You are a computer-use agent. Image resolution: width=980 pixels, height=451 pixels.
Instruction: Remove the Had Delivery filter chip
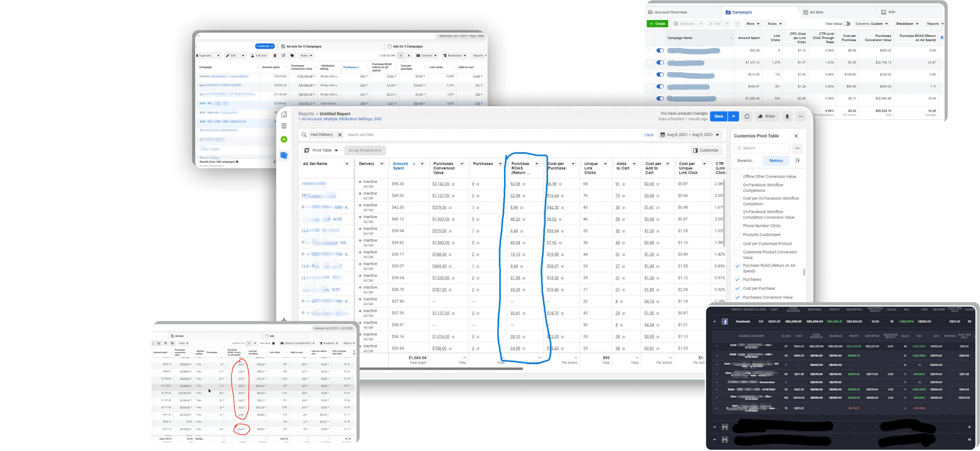point(340,135)
